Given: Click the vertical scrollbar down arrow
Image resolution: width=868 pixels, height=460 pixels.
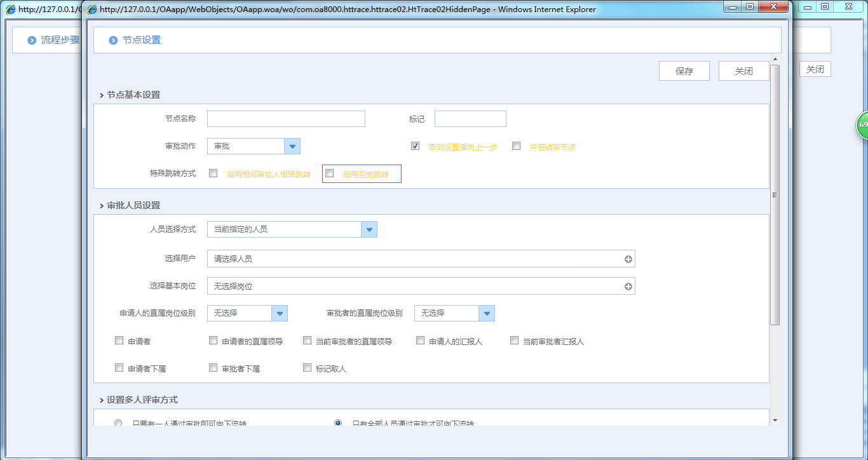Looking at the screenshot, I should click(x=775, y=421).
